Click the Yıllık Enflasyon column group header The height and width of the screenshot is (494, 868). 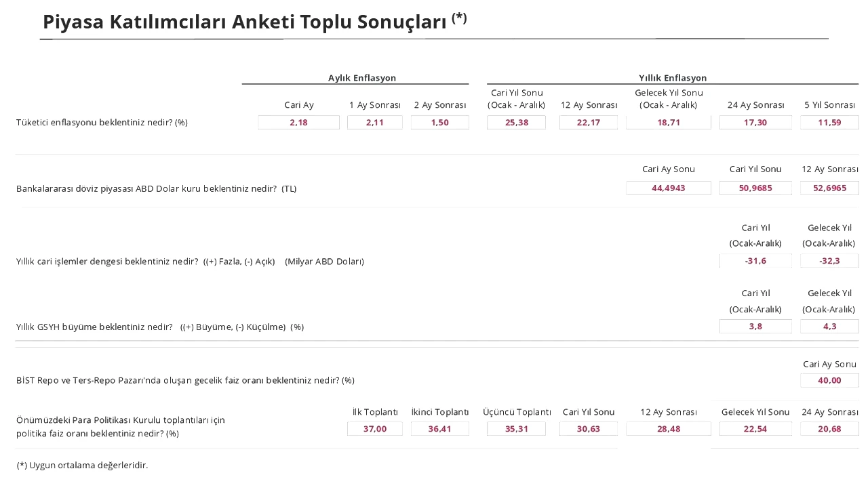672,78
